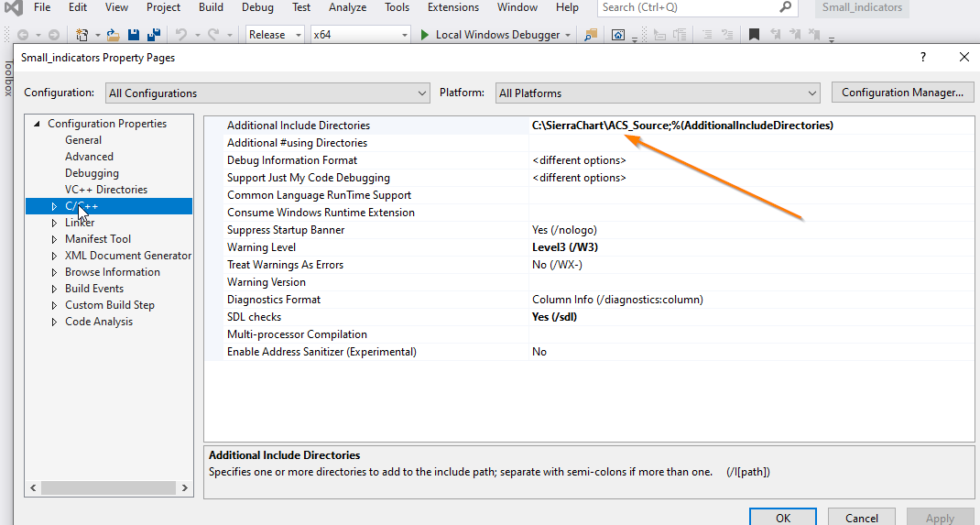Click the Uncomment Lines icon

pos(727,35)
